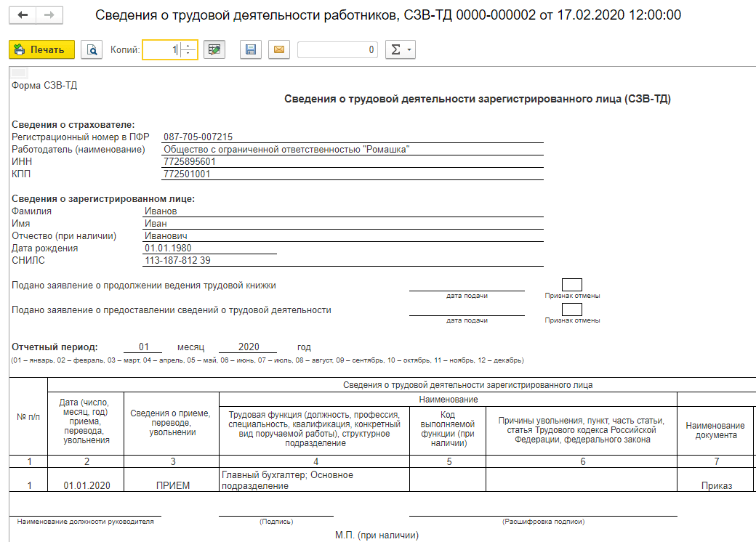
Task: Click the sum value field showing 0
Action: pyautogui.click(x=337, y=49)
